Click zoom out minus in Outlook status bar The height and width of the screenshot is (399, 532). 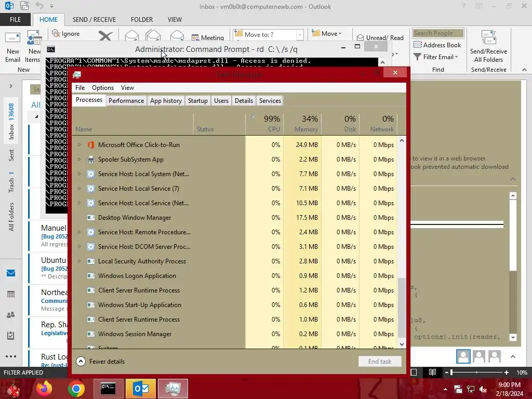[x=446, y=373]
